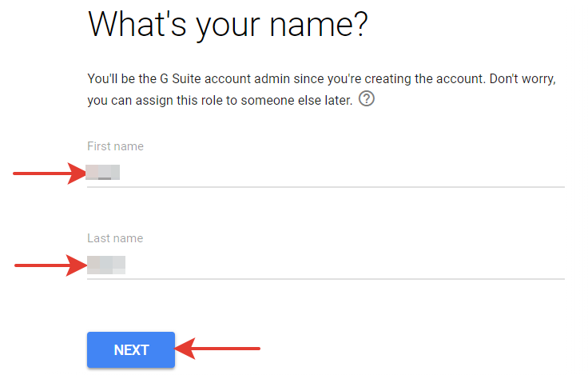The height and width of the screenshot is (375, 588).
Task: Click the blue NEXT button
Action: coord(131,349)
